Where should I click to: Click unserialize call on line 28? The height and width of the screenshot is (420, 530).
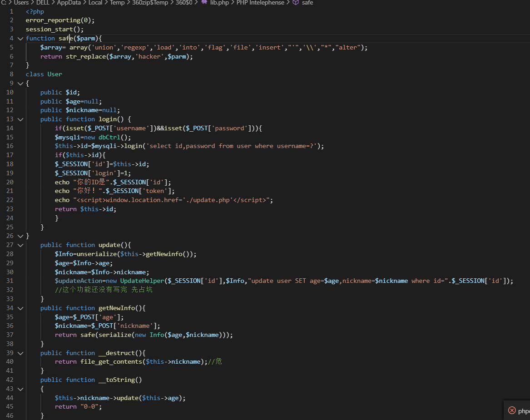[96, 254]
